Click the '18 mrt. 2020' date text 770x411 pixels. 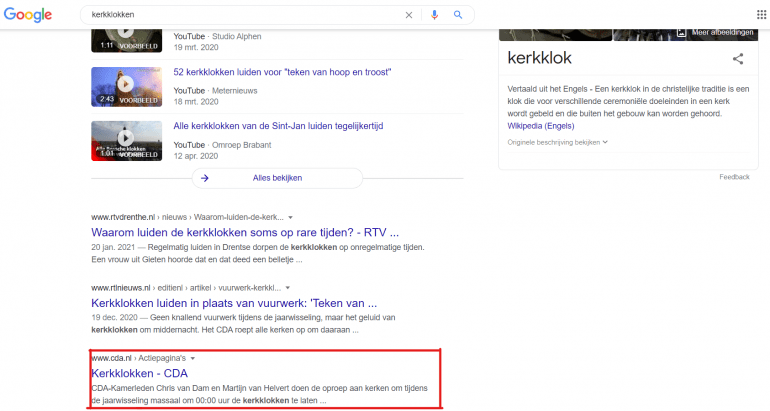195,102
